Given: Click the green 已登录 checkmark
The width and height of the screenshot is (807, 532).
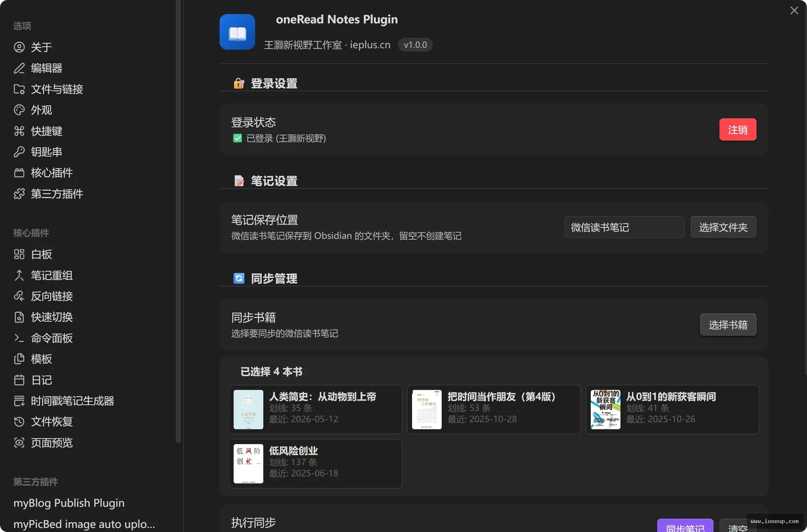Looking at the screenshot, I should point(237,138).
